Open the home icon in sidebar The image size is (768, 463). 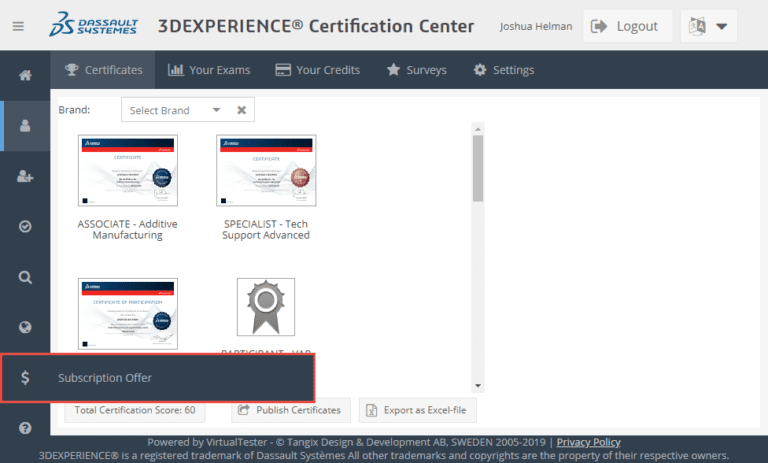(25, 75)
